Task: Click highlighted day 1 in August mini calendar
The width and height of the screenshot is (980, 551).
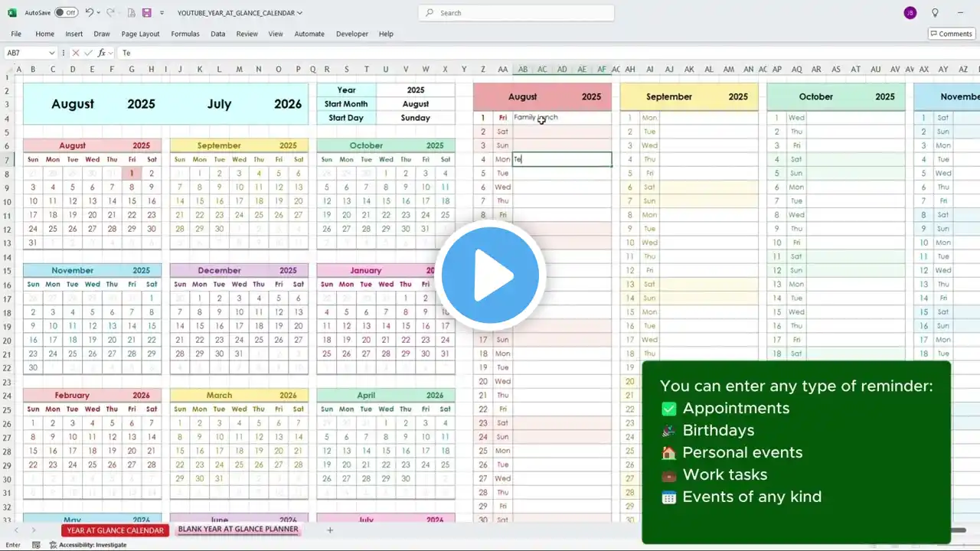Action: coord(132,174)
